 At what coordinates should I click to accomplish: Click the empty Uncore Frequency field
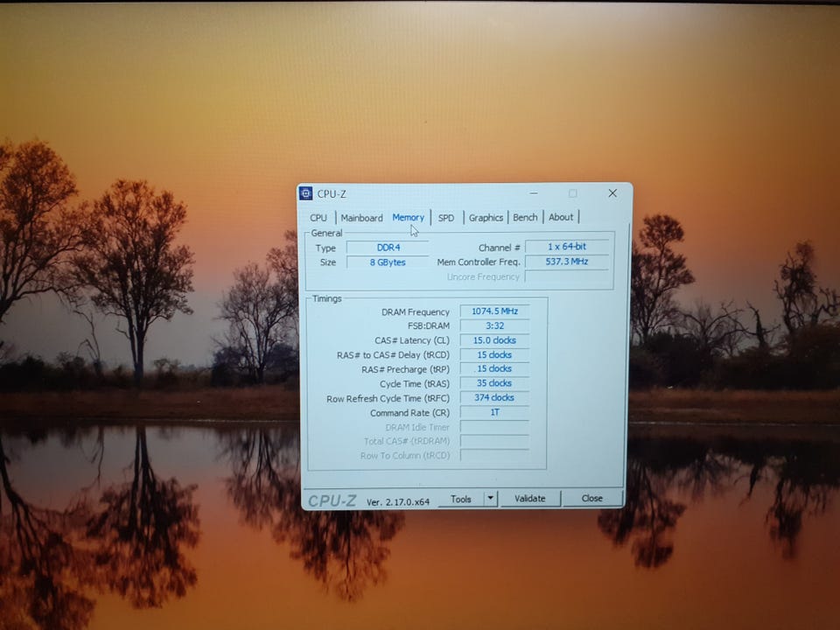[x=567, y=276]
